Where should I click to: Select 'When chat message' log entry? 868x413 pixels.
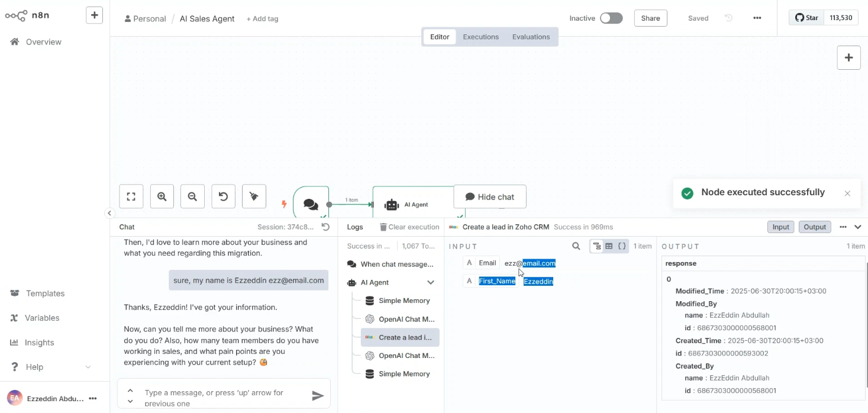(x=391, y=264)
